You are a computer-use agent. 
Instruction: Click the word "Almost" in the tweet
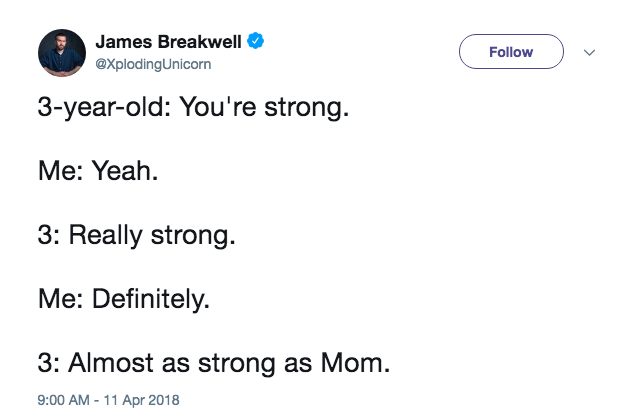pos(111,363)
